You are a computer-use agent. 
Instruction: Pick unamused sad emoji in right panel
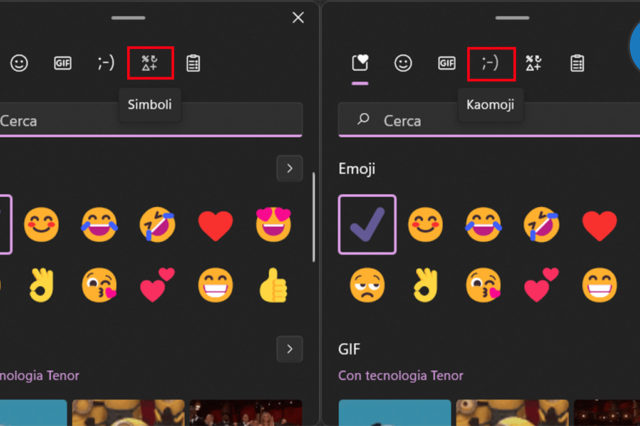367,285
